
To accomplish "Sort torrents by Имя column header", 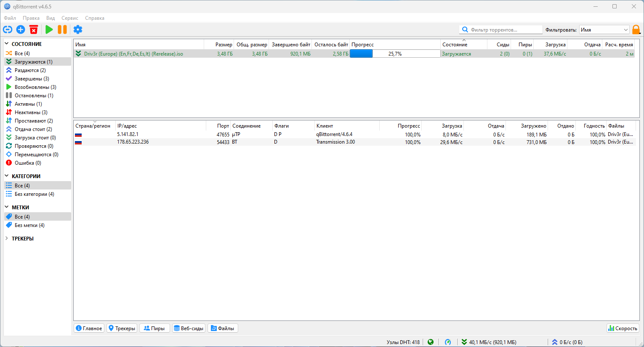I will click(x=139, y=45).
